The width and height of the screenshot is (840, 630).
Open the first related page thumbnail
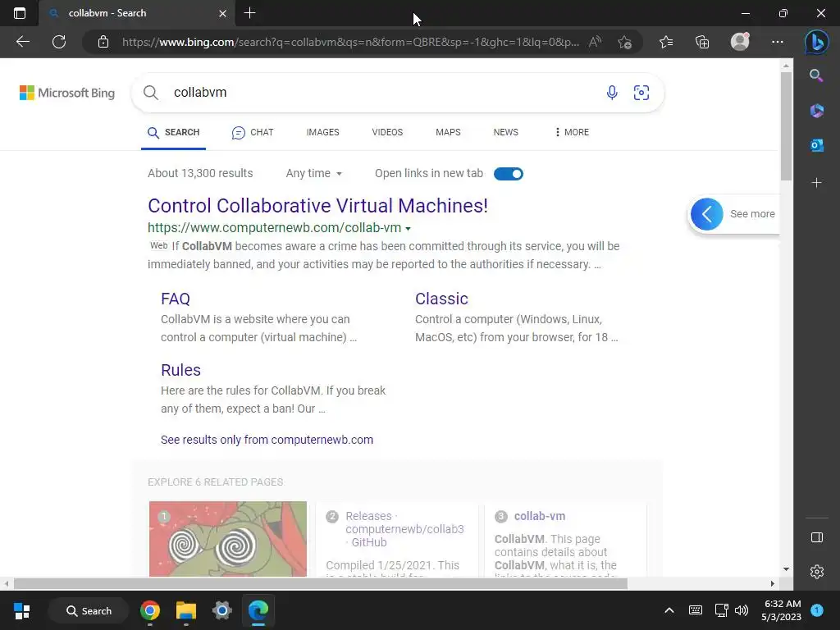[x=228, y=539]
